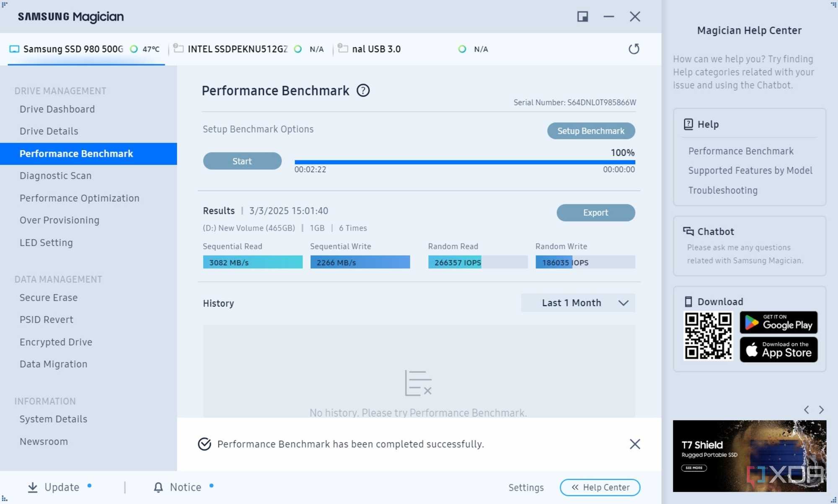
Task: Export the benchmark results
Action: click(595, 213)
